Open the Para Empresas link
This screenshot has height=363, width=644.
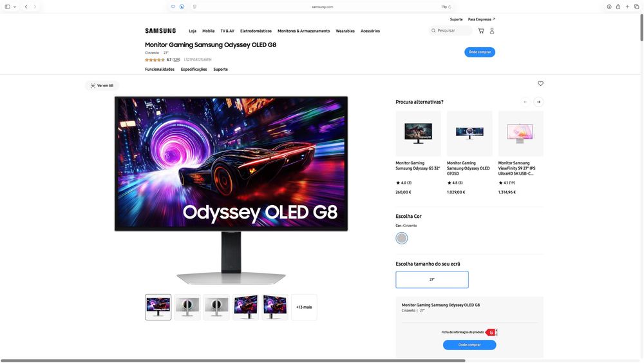481,19
